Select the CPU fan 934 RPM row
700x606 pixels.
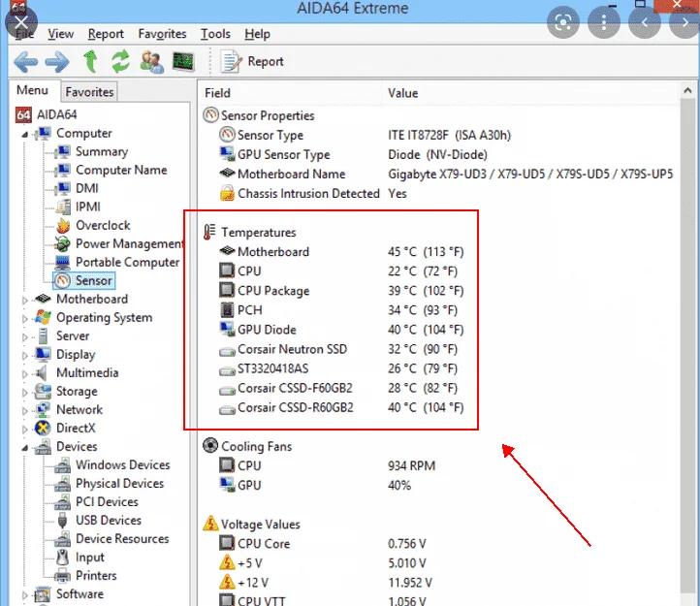[x=328, y=465]
